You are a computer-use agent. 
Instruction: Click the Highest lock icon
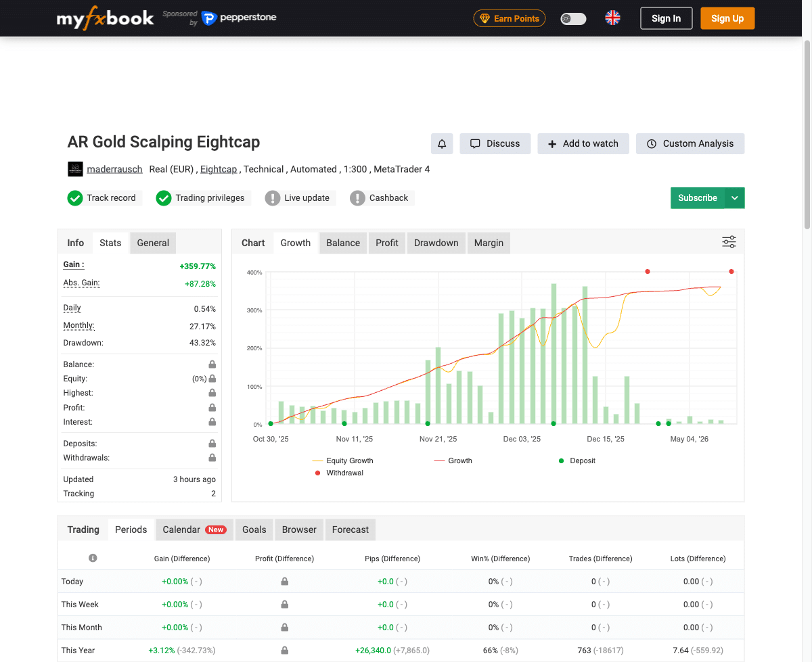212,393
